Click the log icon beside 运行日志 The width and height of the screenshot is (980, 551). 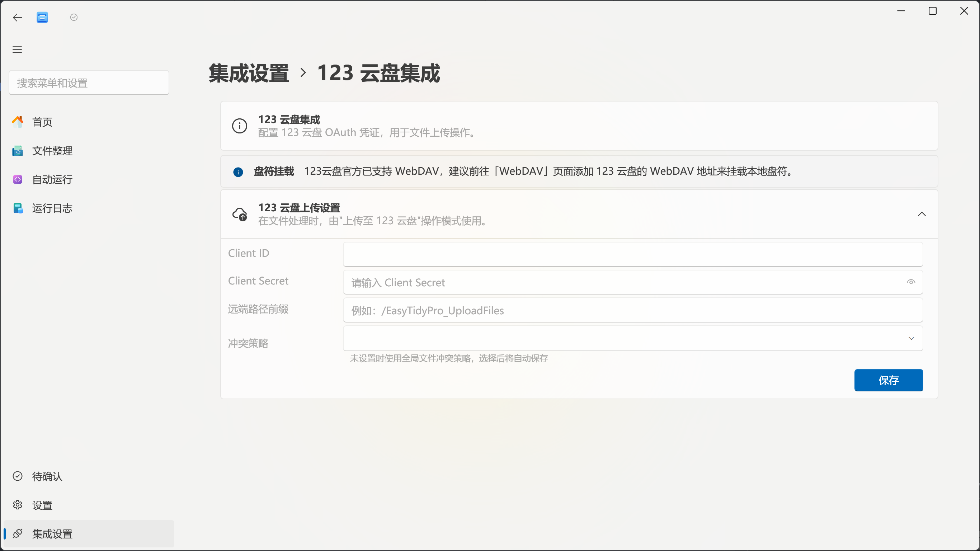click(18, 208)
